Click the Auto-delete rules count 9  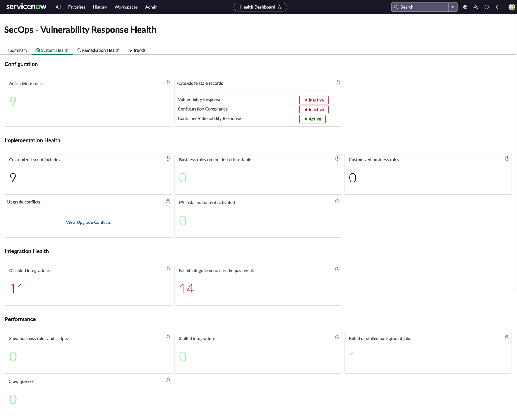pos(13,101)
